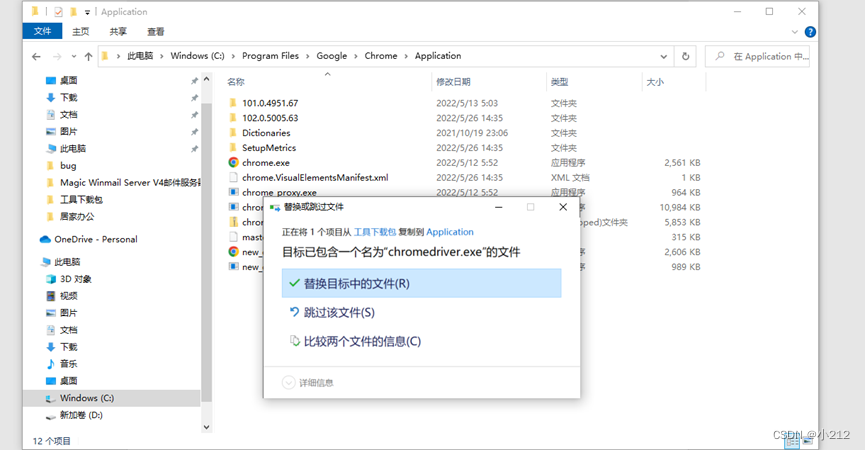The height and width of the screenshot is (450, 865).
Task: Click the Forward navigation arrow
Action: tap(57, 56)
